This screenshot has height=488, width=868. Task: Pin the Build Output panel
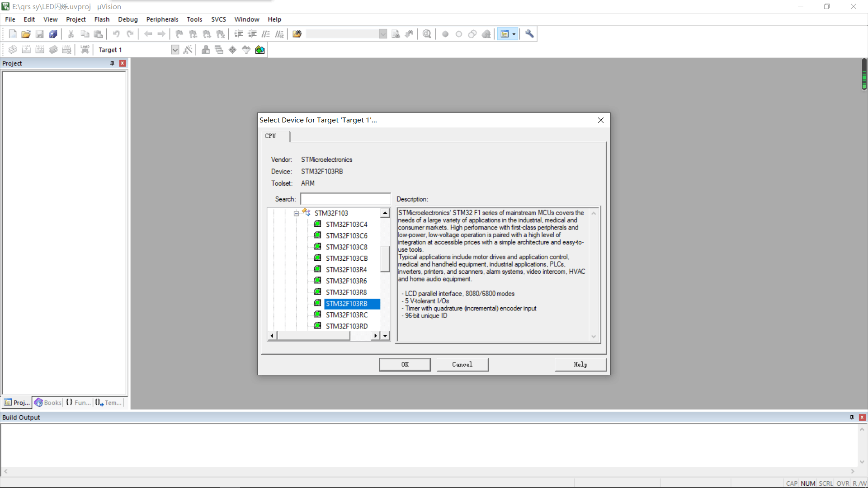coord(852,418)
